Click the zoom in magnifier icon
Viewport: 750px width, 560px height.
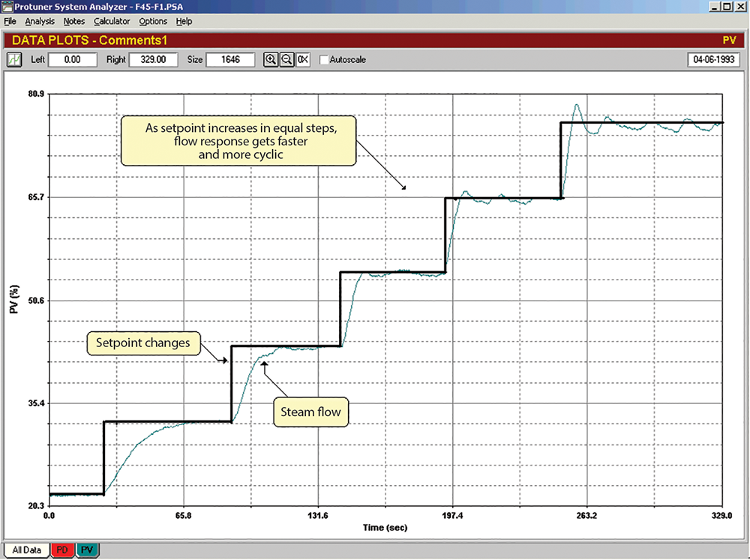tap(270, 59)
